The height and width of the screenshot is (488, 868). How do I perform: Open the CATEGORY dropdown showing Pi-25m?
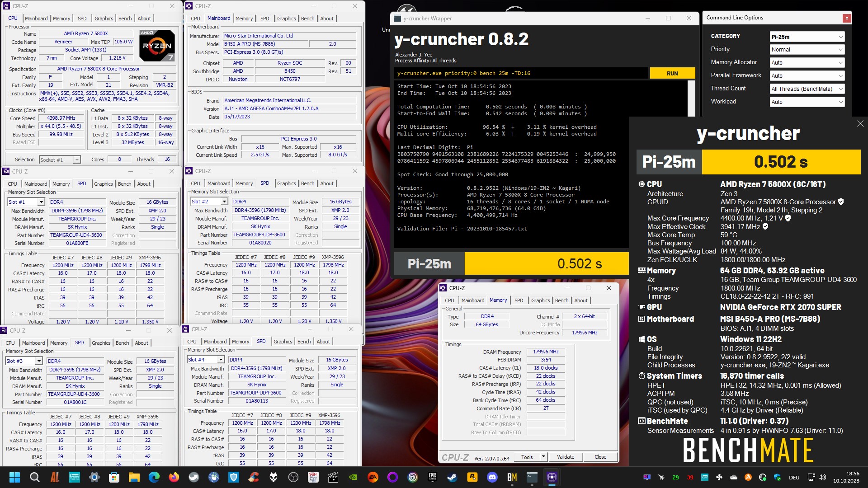coord(807,37)
